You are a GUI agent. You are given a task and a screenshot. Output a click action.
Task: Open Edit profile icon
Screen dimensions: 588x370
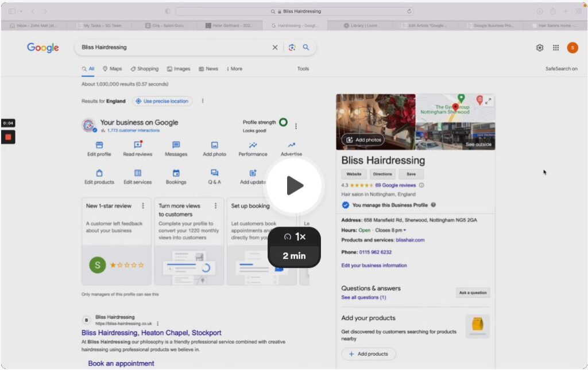[99, 145]
